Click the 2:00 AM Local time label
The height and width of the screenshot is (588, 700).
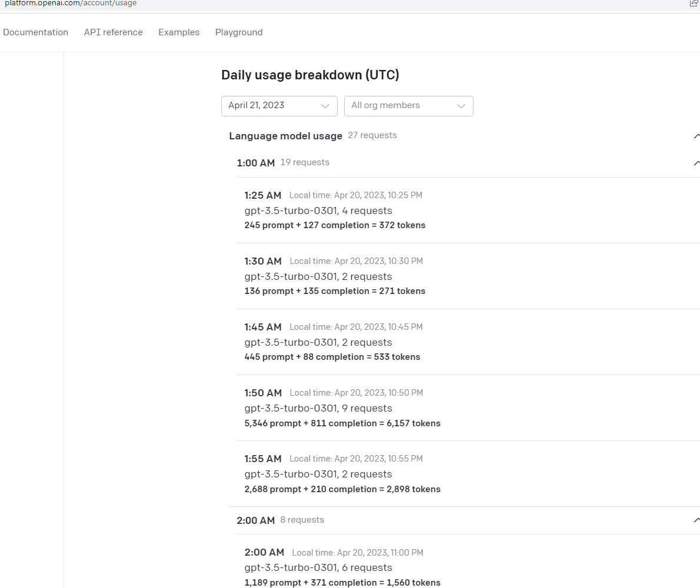(x=356, y=552)
